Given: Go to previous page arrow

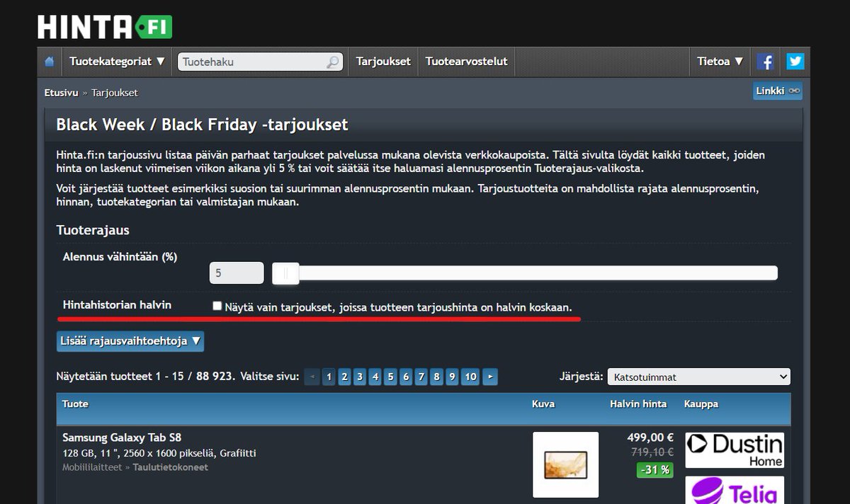Looking at the screenshot, I should tap(312, 377).
